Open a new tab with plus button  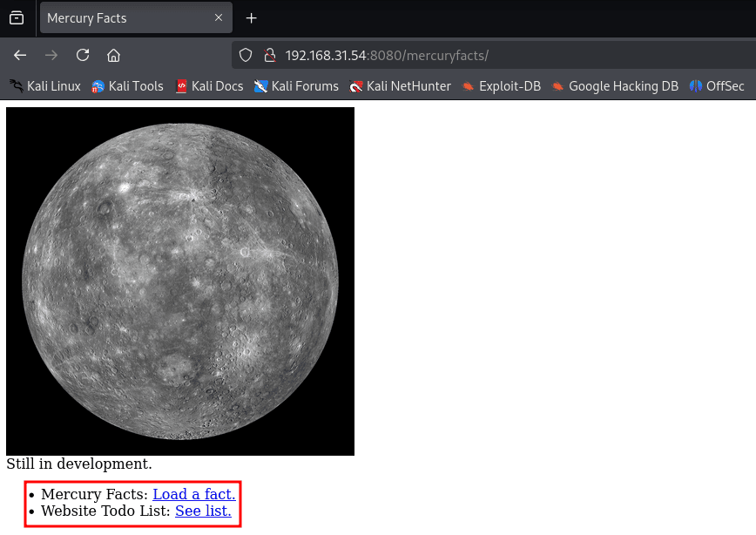pos(251,18)
